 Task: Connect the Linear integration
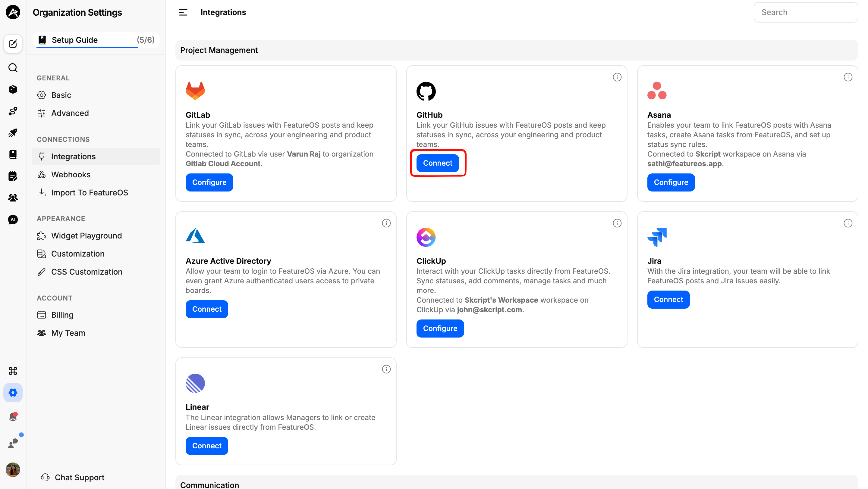pos(206,446)
